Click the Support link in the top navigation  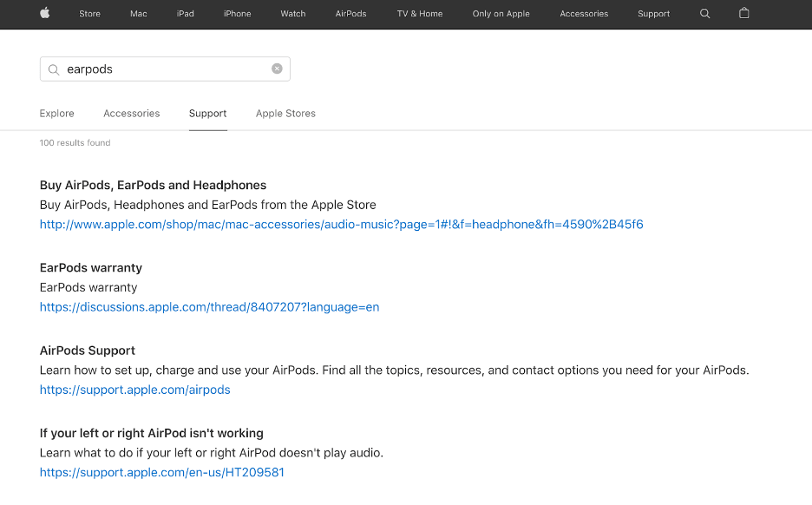653,14
